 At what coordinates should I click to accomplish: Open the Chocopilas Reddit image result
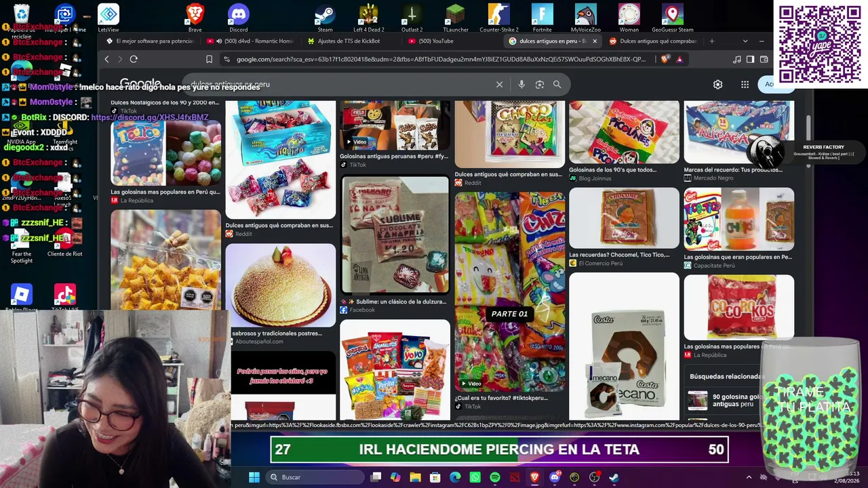tap(509, 134)
